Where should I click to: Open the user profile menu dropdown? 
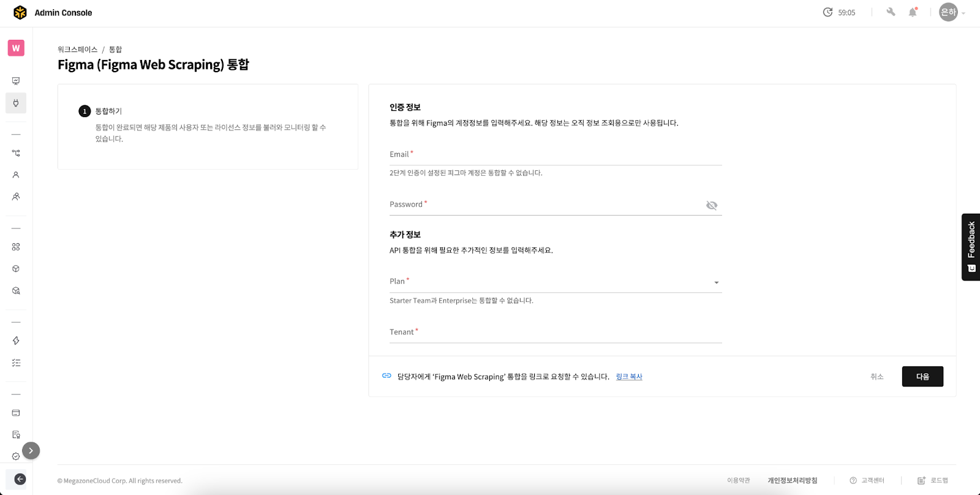point(952,12)
